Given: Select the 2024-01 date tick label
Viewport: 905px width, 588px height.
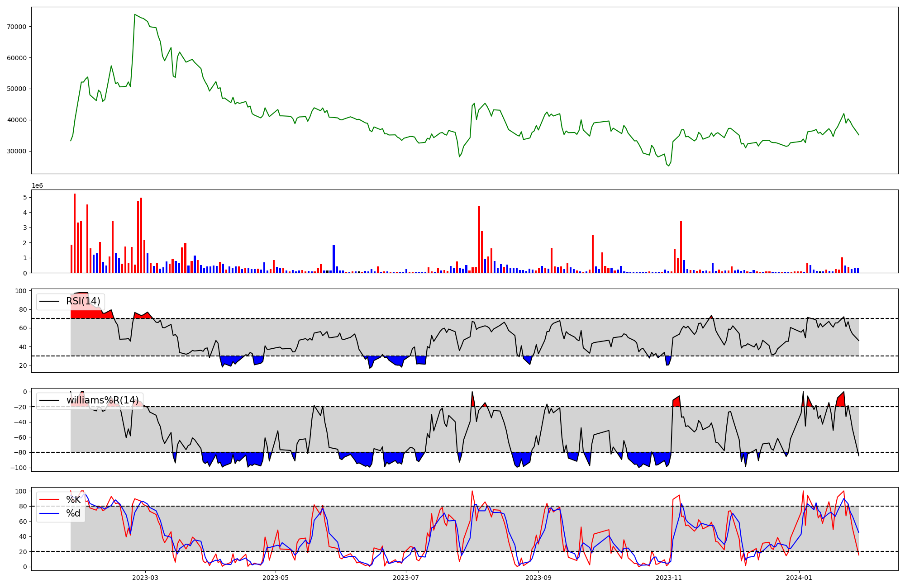Looking at the screenshot, I should (x=799, y=578).
